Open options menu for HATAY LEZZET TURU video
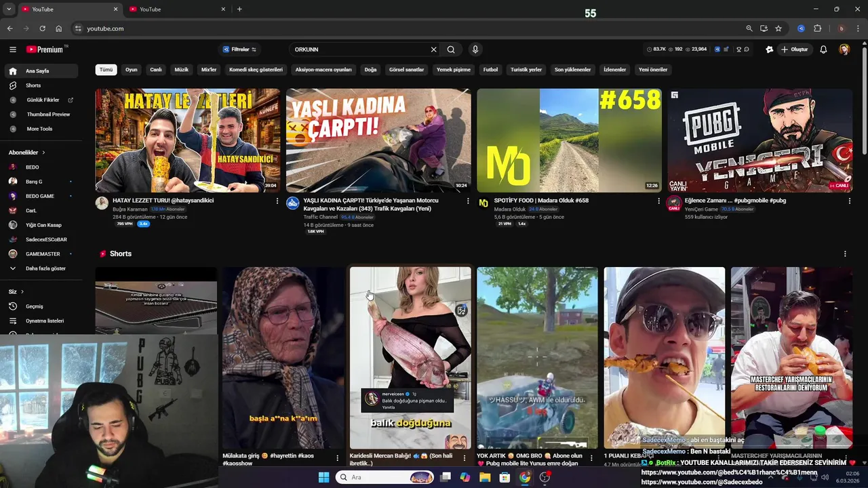 (277, 201)
